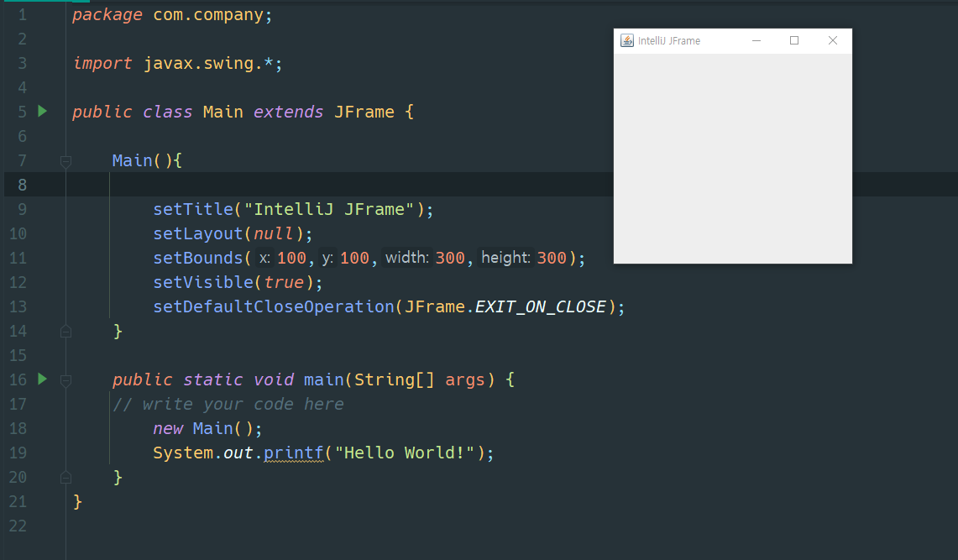Click the "Hello World!" string literal

pos(405,453)
